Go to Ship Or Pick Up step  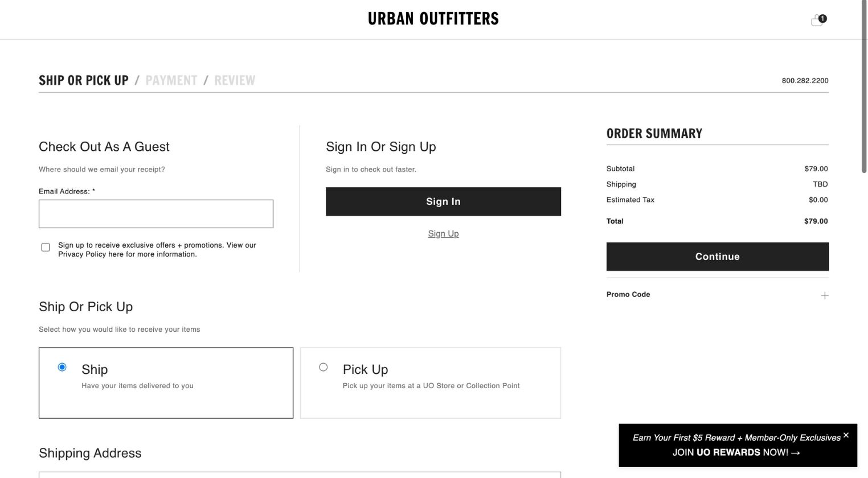[84, 80]
